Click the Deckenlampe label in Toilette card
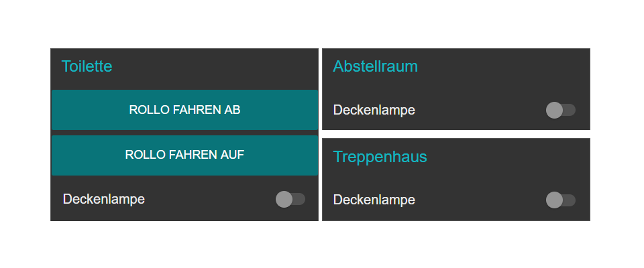 pyautogui.click(x=103, y=199)
